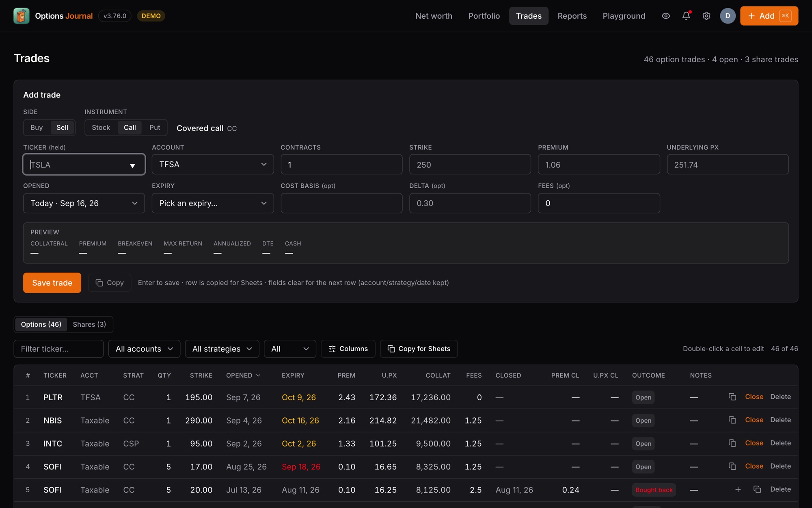Open the All status filter dropdown

(x=290, y=349)
